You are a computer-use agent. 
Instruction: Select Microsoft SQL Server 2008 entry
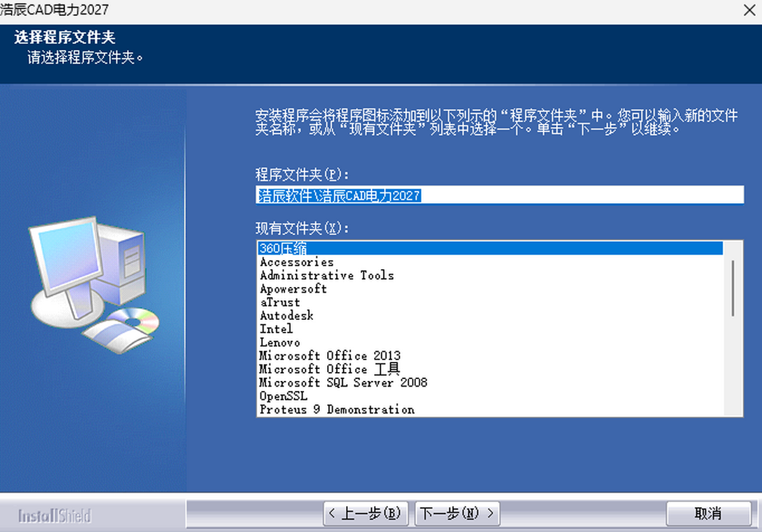pos(490,382)
